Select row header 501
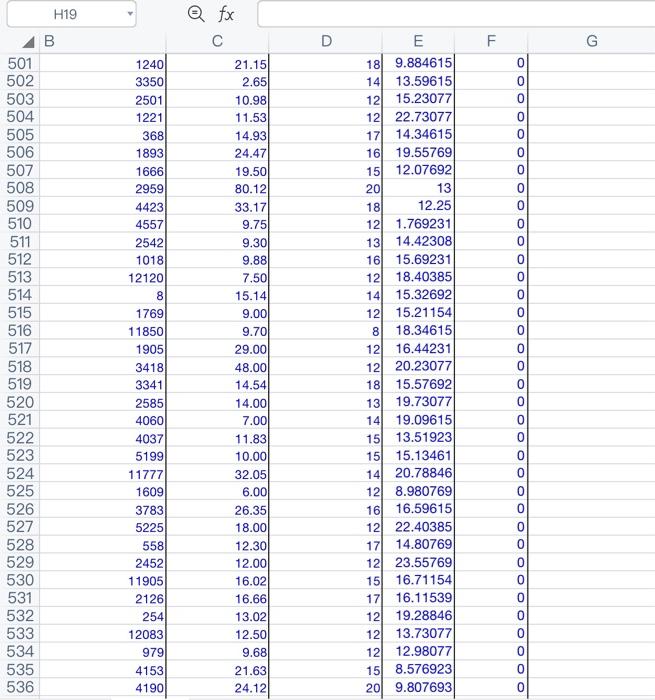This screenshot has width=655, height=700. point(20,63)
